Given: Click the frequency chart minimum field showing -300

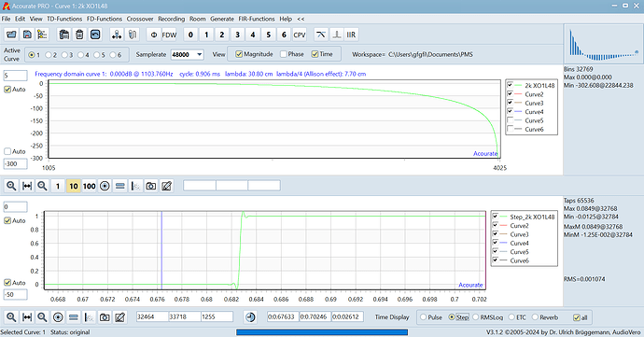Looking at the screenshot, I should (16, 164).
